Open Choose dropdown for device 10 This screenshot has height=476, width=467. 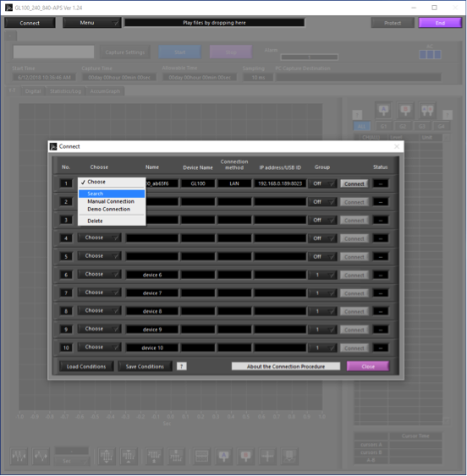pyautogui.click(x=99, y=347)
